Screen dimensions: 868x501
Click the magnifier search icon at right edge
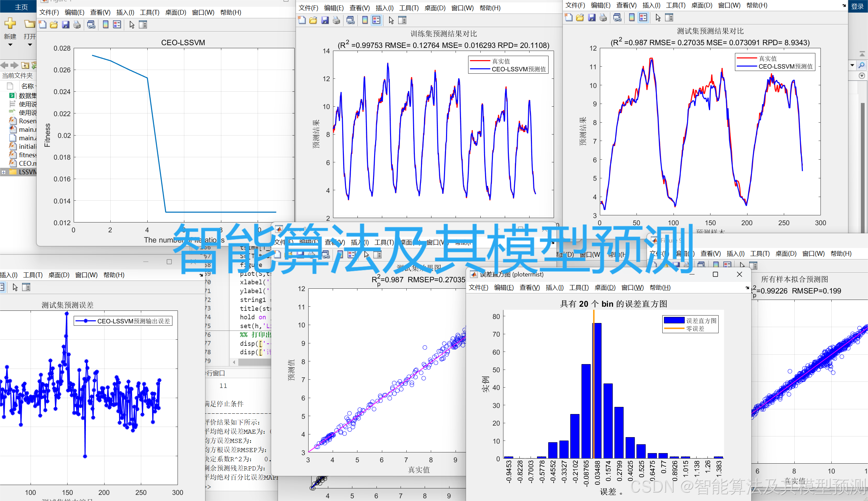[861, 65]
